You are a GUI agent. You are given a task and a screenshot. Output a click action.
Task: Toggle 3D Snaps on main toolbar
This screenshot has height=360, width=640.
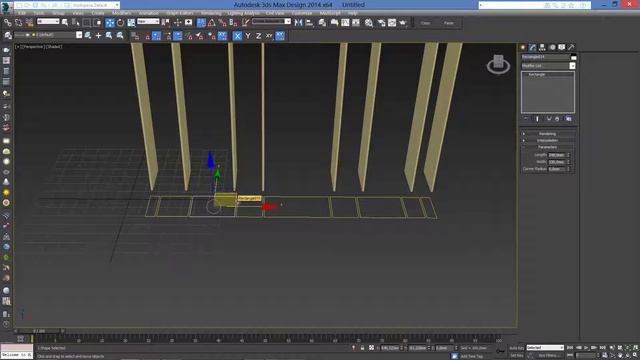coord(201,23)
